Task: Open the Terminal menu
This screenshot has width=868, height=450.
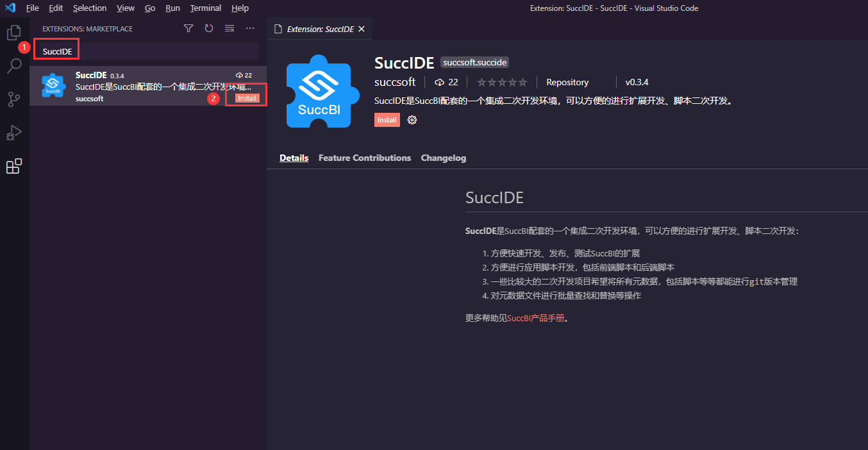Action: [205, 8]
